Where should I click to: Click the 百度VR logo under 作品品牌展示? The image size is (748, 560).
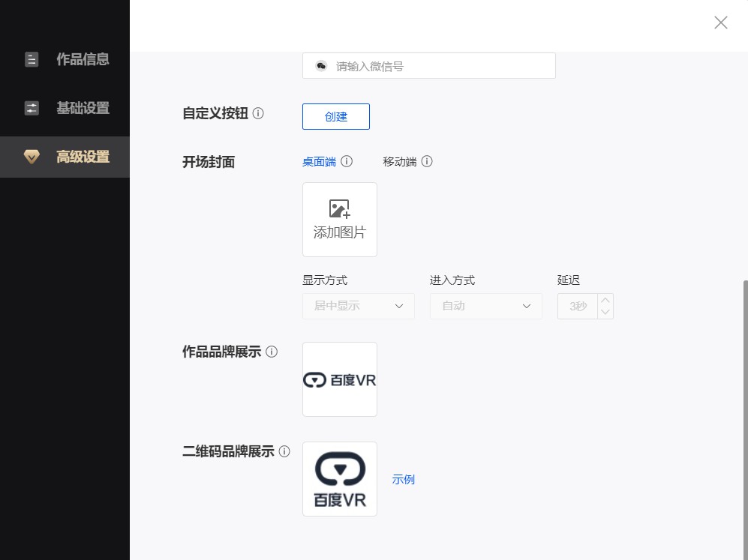(340, 379)
